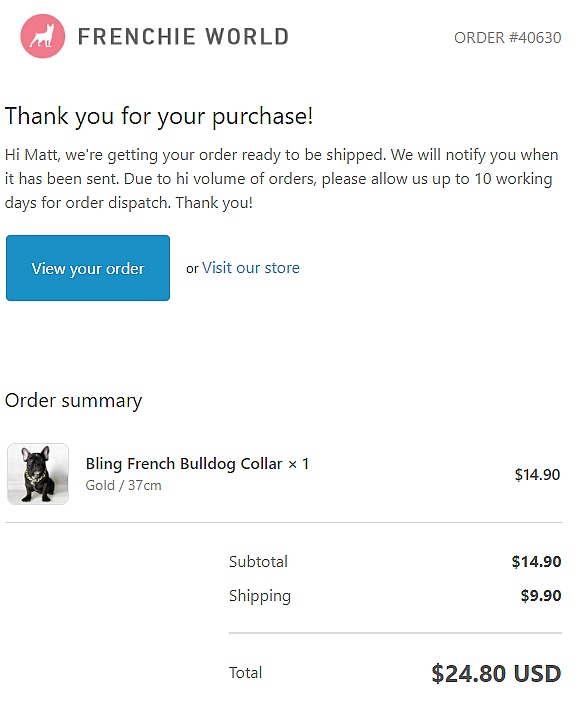Open the View your order button
Screen dimensions: 585x716
point(88,268)
